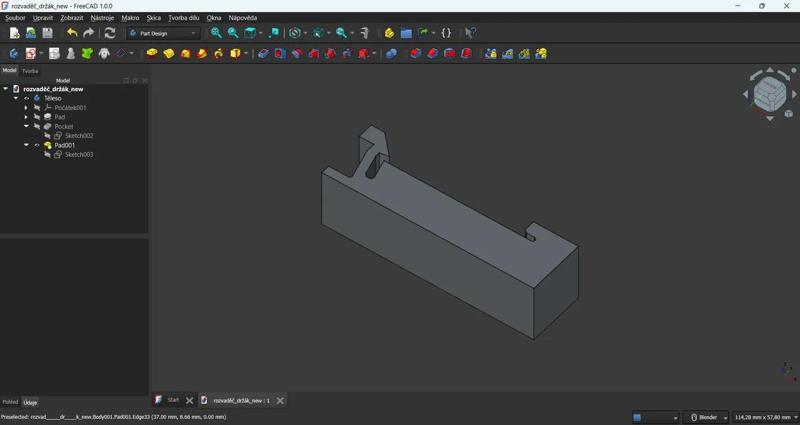
Task: Click the Redo arrow icon
Action: click(89, 33)
